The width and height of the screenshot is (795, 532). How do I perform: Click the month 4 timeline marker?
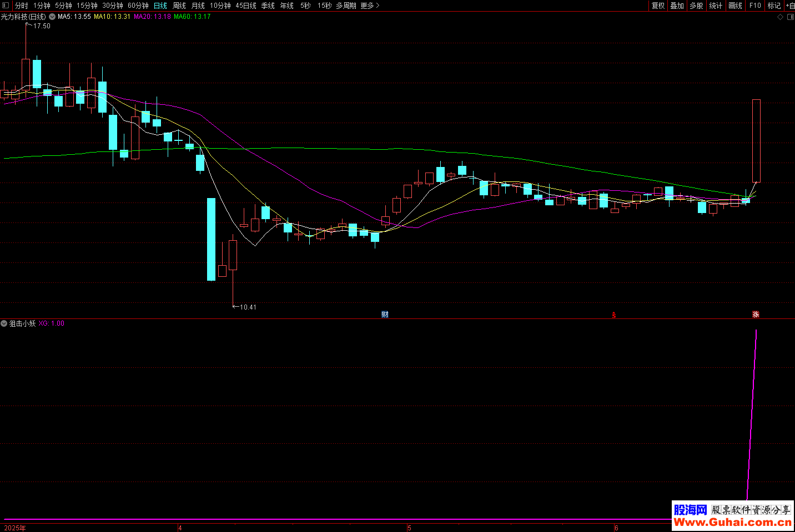tap(180, 528)
